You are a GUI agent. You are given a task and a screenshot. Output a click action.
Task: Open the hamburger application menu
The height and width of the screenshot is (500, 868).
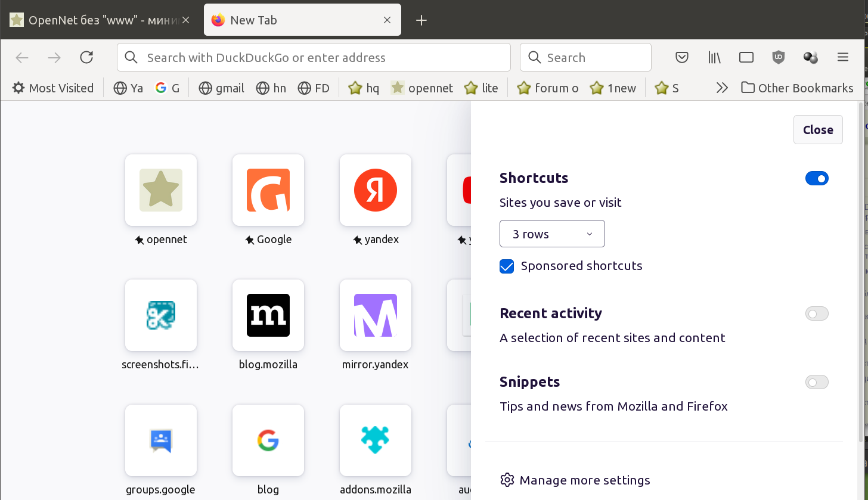point(842,57)
